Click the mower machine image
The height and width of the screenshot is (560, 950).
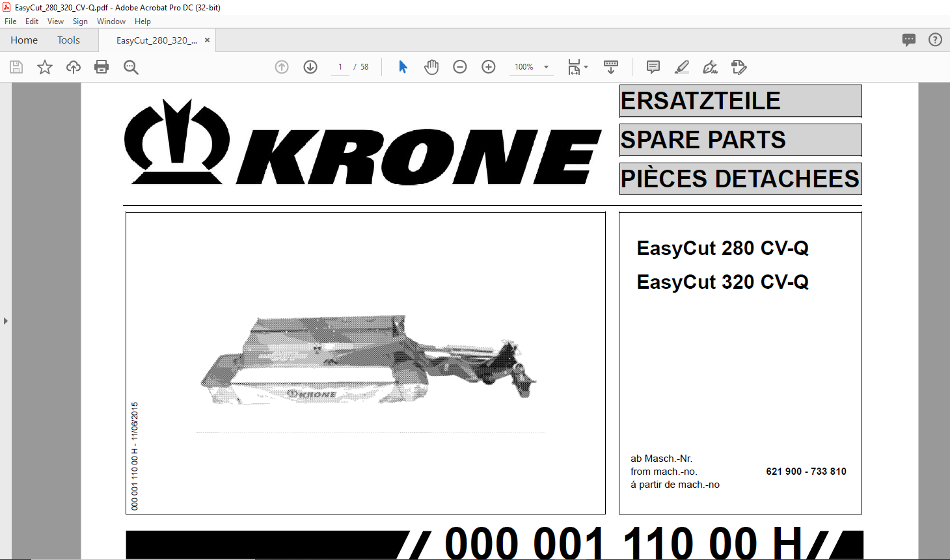368,360
